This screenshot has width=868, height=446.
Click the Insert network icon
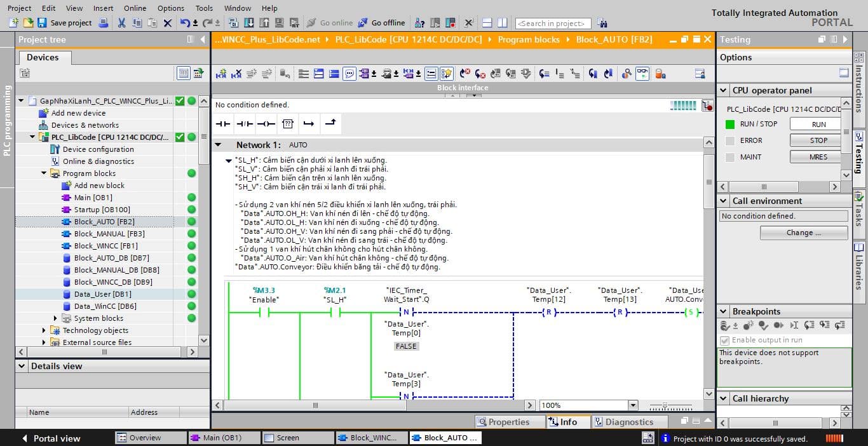pyautogui.click(x=221, y=74)
